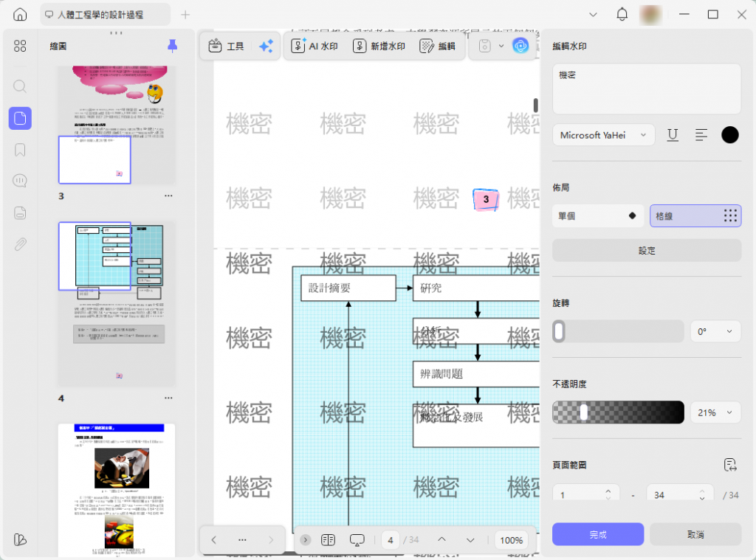Viewport: 756px width, 560px height.
Task: Choose the AI 水印 toolbar item
Action: 315,46
